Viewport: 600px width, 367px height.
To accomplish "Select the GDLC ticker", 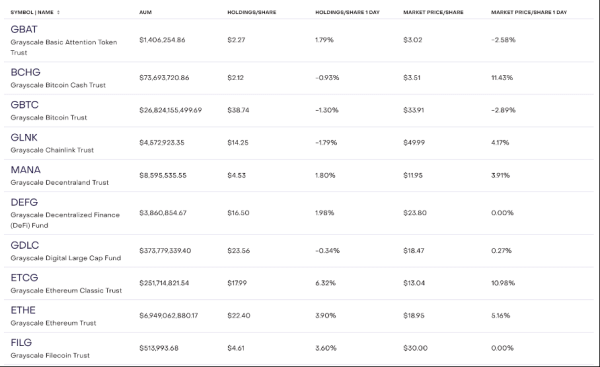I will (x=25, y=245).
